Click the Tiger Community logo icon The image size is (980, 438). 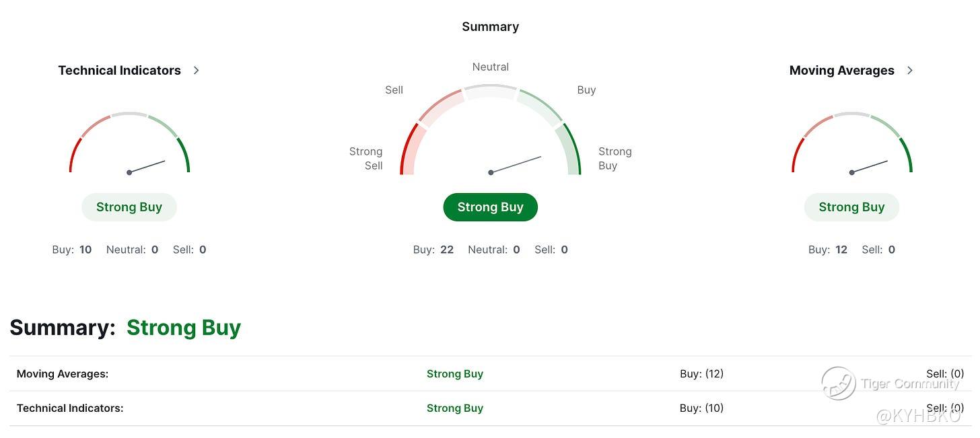click(x=838, y=384)
